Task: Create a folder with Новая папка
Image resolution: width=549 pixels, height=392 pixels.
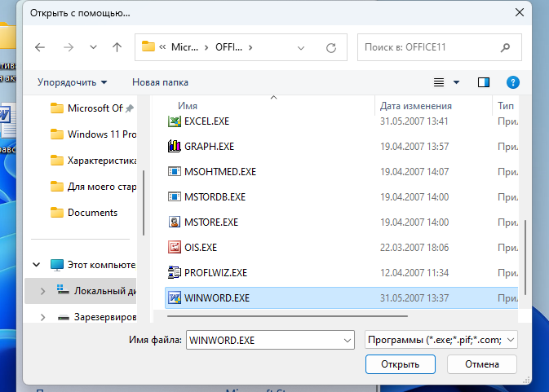Action: [x=160, y=82]
